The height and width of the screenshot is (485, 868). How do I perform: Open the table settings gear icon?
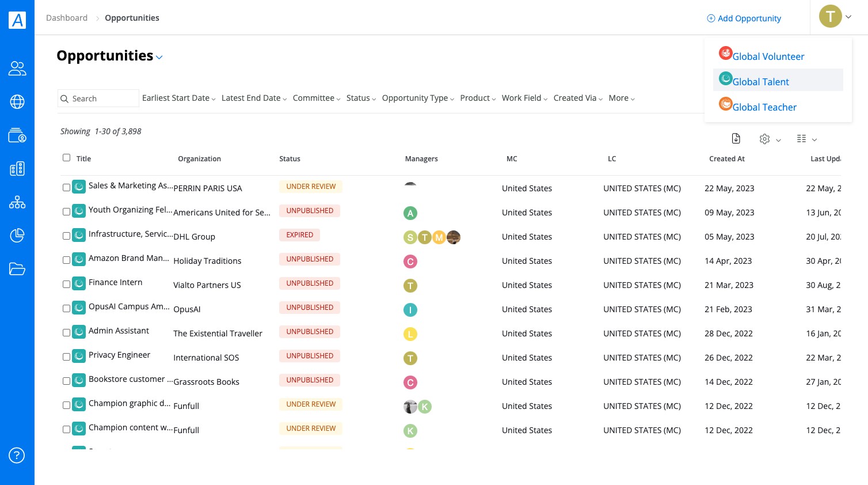(764, 139)
